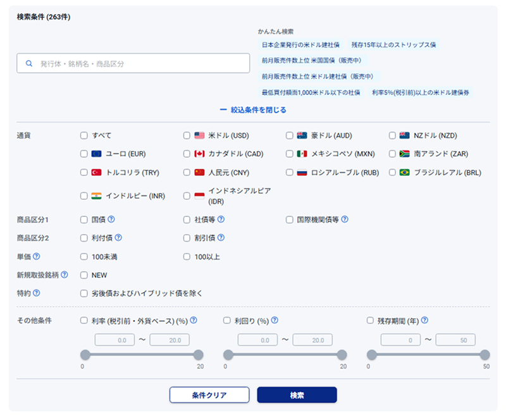Viewport: 506px width, 420px height.
Task: Click the help icon next to 残存期間 (年)
Action: click(424, 320)
